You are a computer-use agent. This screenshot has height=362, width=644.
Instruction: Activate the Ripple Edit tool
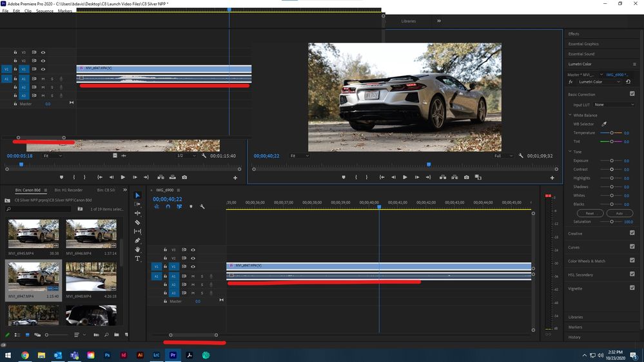click(x=137, y=213)
